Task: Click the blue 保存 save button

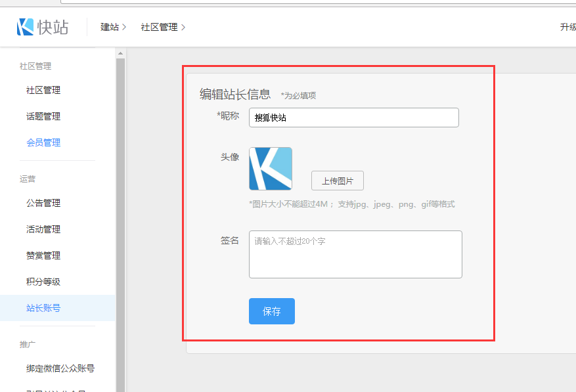Action: (x=272, y=311)
